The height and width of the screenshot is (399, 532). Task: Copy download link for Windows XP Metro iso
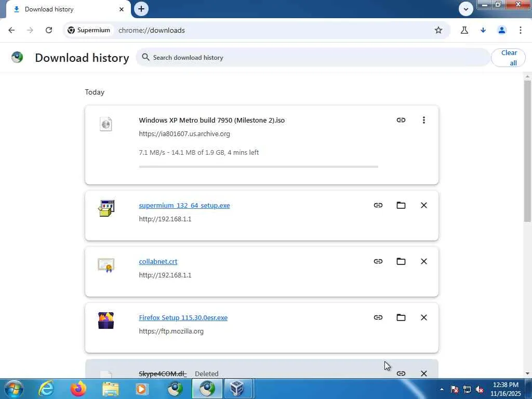(x=401, y=120)
